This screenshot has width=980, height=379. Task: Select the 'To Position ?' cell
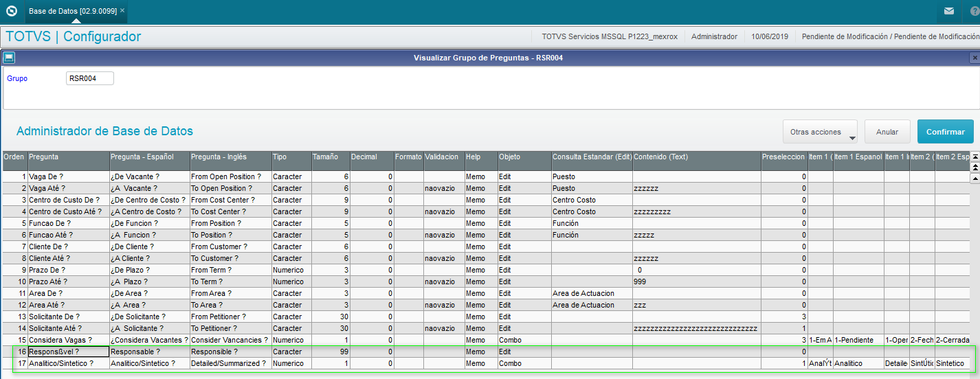point(230,235)
